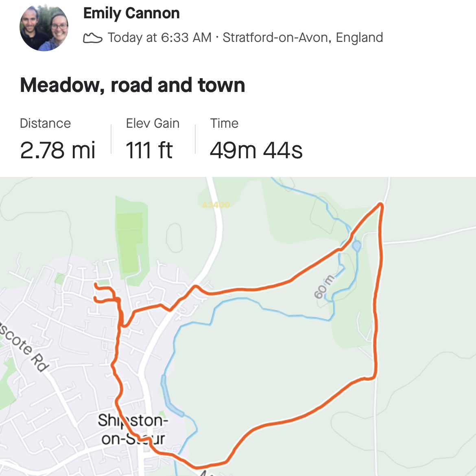
Task: Click the small blue pond on map
Action: point(356,246)
